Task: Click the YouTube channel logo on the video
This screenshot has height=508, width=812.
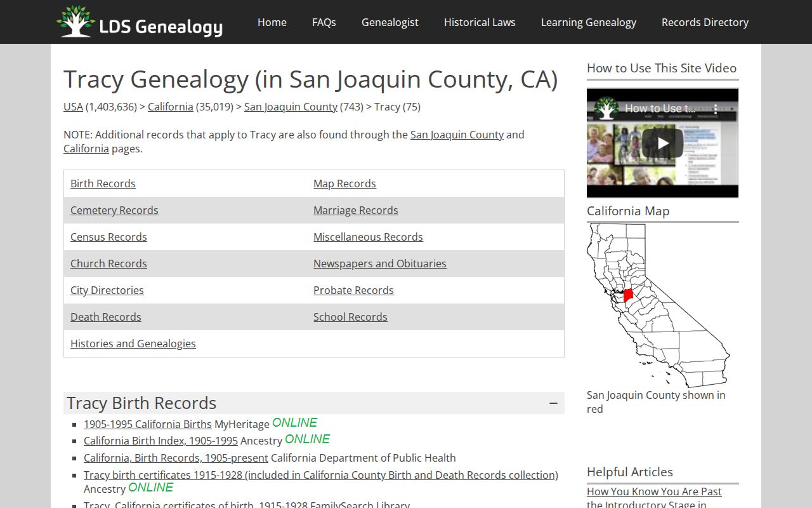Action: coord(606,109)
